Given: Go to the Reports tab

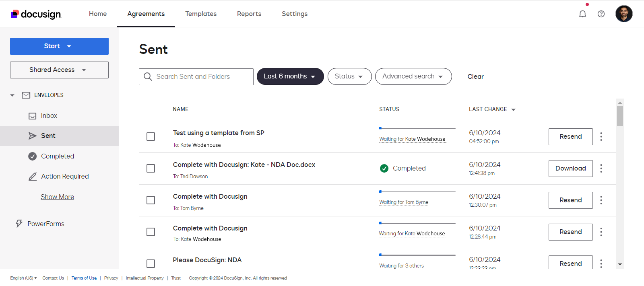Looking at the screenshot, I should click(249, 14).
